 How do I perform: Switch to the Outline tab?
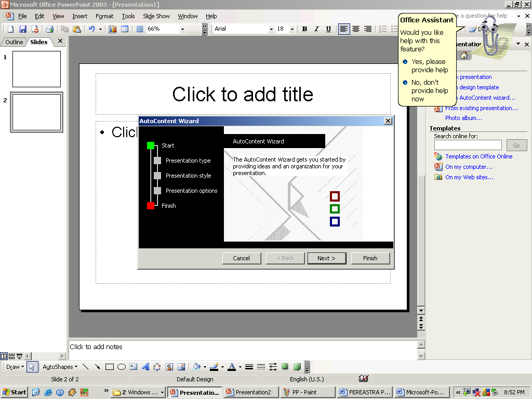(14, 42)
